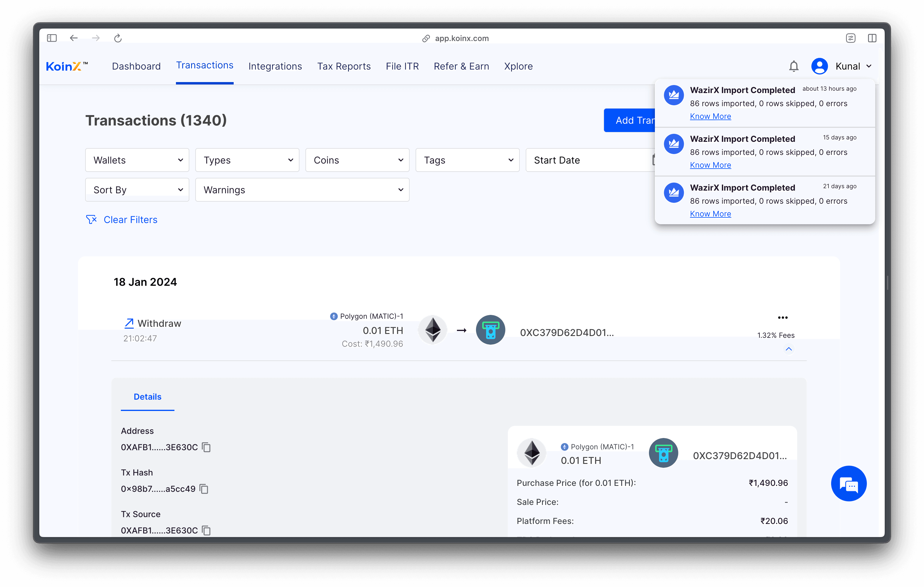Copy the Address value
924x587 pixels.
207,448
